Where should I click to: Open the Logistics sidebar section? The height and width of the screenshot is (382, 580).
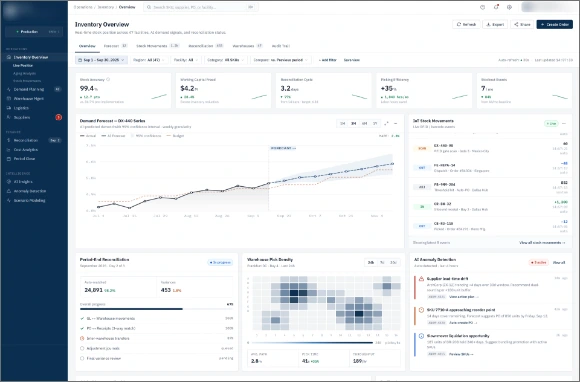coord(34,108)
